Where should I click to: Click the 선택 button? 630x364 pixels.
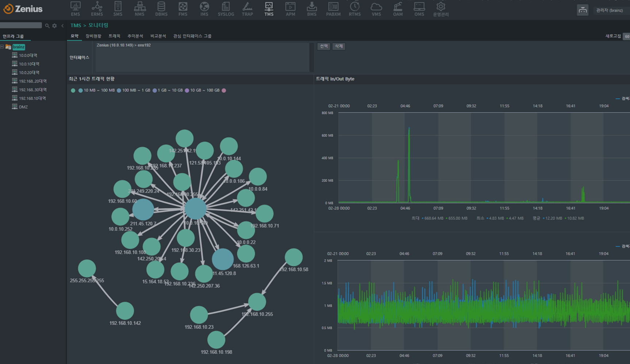[324, 46]
